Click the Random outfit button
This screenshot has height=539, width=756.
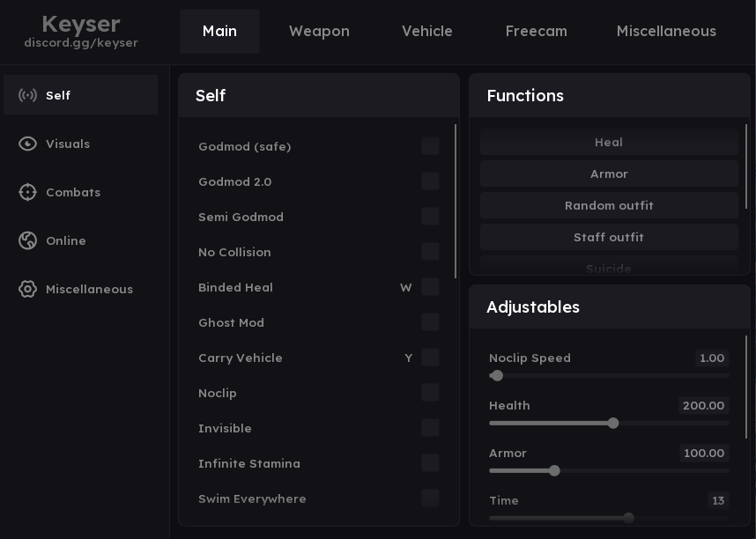(609, 205)
